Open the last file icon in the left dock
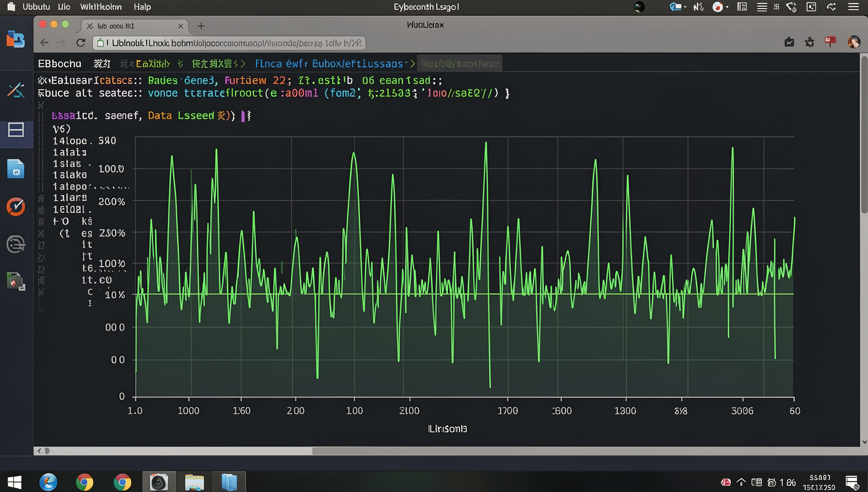868x492 pixels. [x=16, y=281]
